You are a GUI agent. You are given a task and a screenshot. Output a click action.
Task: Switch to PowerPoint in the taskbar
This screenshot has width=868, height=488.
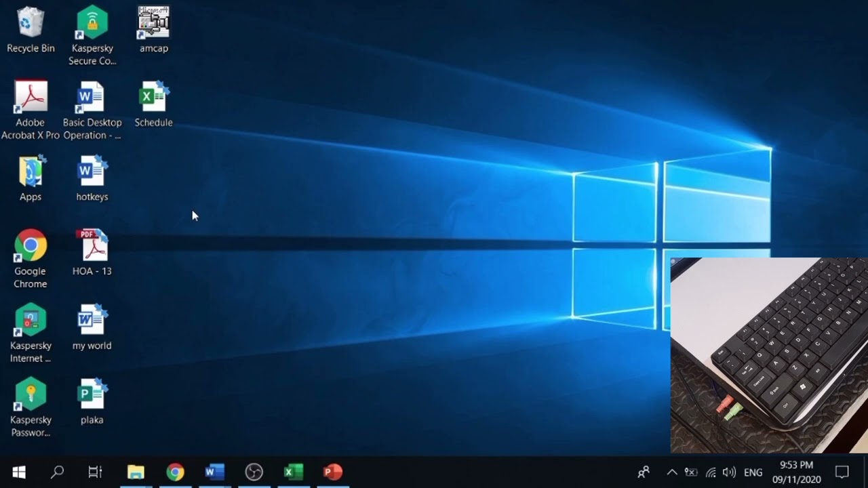click(x=332, y=472)
